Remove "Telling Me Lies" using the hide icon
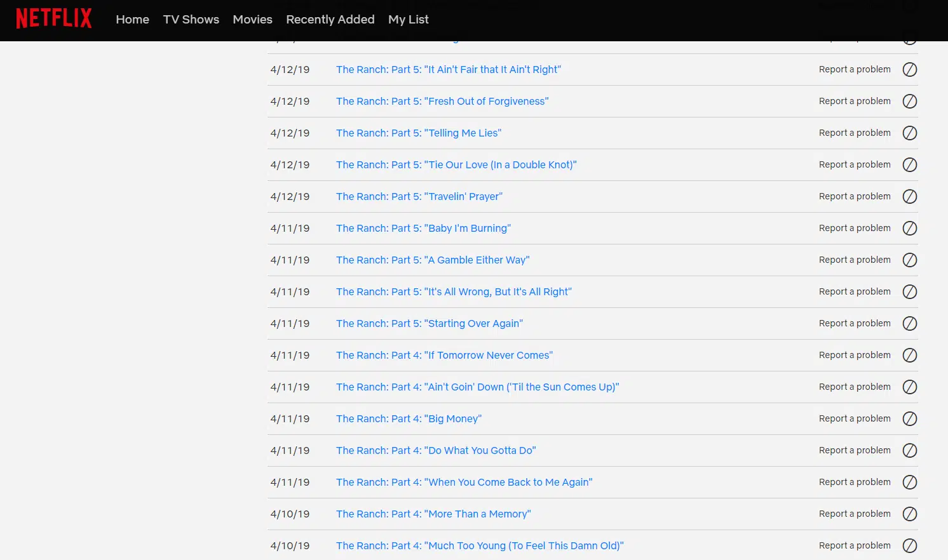948x560 pixels. tap(910, 133)
